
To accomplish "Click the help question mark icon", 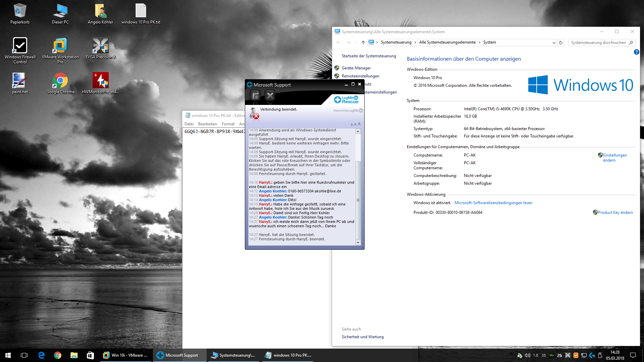I will point(636,52).
